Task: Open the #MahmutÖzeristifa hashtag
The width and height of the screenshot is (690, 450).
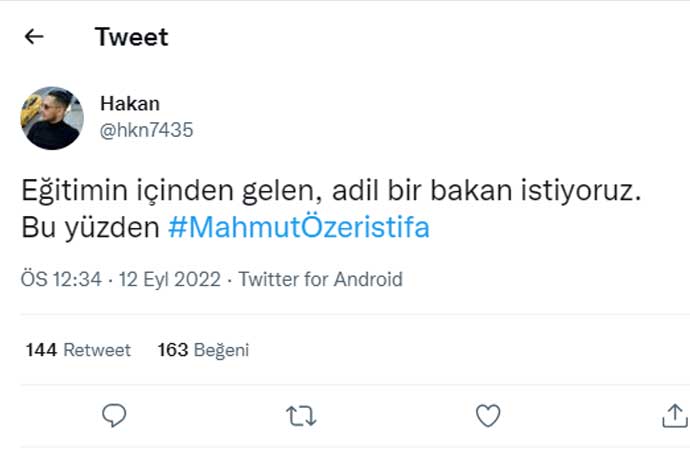Action: (x=298, y=227)
